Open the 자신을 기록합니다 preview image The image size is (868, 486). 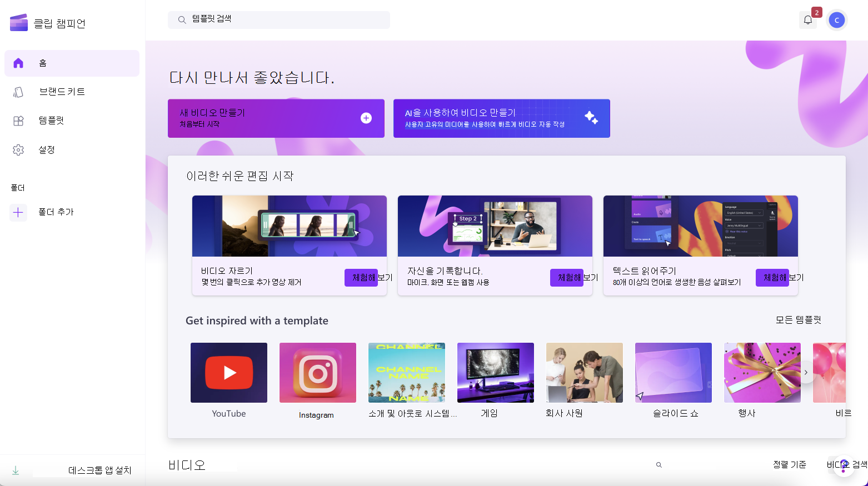click(495, 226)
